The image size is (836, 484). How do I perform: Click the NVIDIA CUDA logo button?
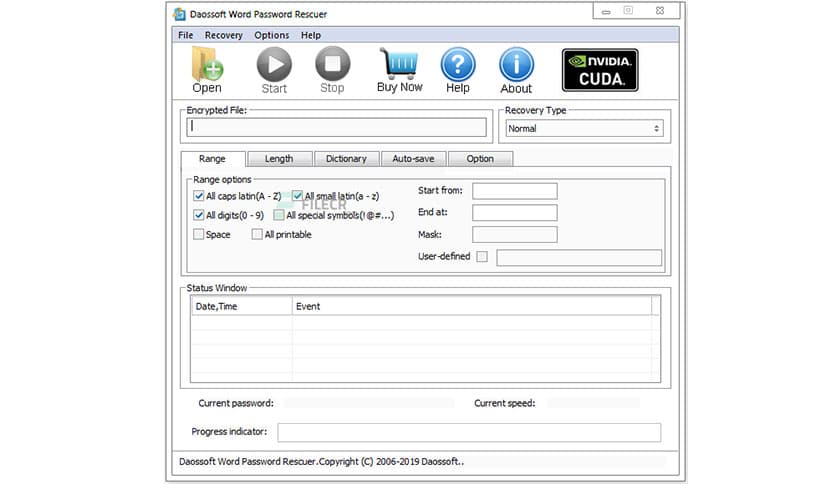[x=600, y=70]
